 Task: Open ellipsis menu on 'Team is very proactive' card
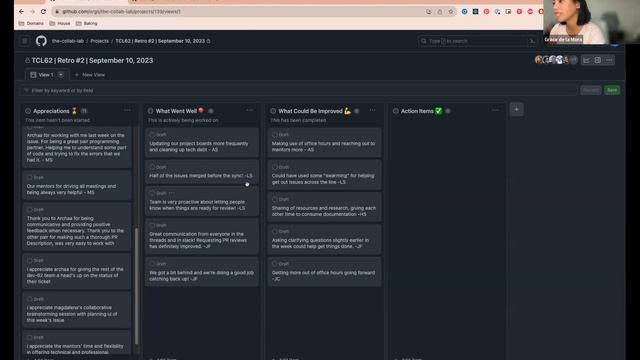pyautogui.click(x=171, y=193)
